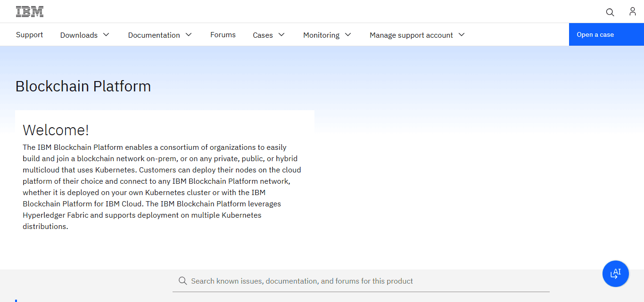Expand the Monitoring menu
Image resolution: width=644 pixels, height=302 pixels.
pos(327,35)
